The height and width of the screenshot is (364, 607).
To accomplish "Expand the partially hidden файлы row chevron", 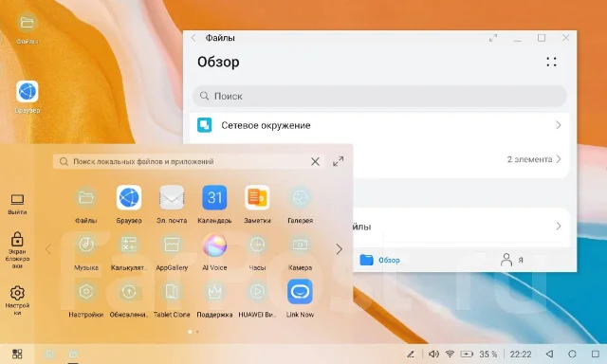I will (559, 226).
